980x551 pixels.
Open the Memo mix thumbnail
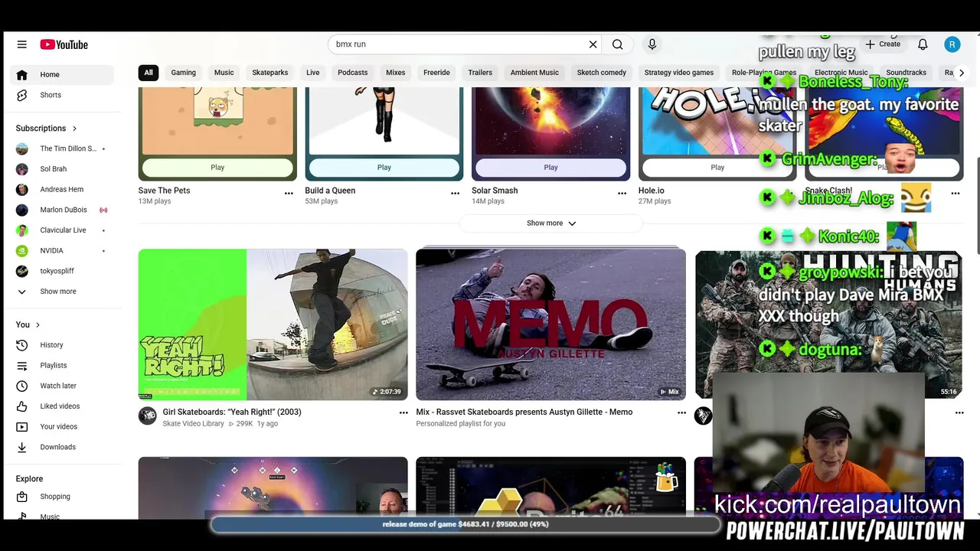pyautogui.click(x=550, y=324)
